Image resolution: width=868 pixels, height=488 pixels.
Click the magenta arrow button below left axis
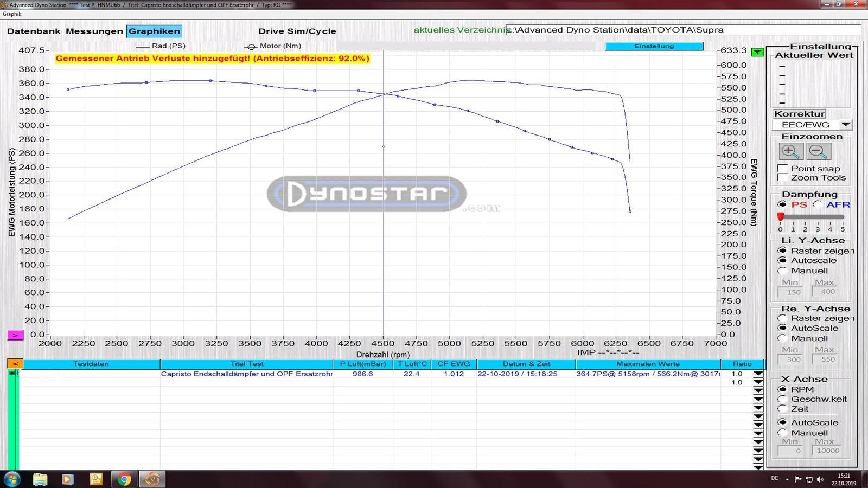[15, 336]
